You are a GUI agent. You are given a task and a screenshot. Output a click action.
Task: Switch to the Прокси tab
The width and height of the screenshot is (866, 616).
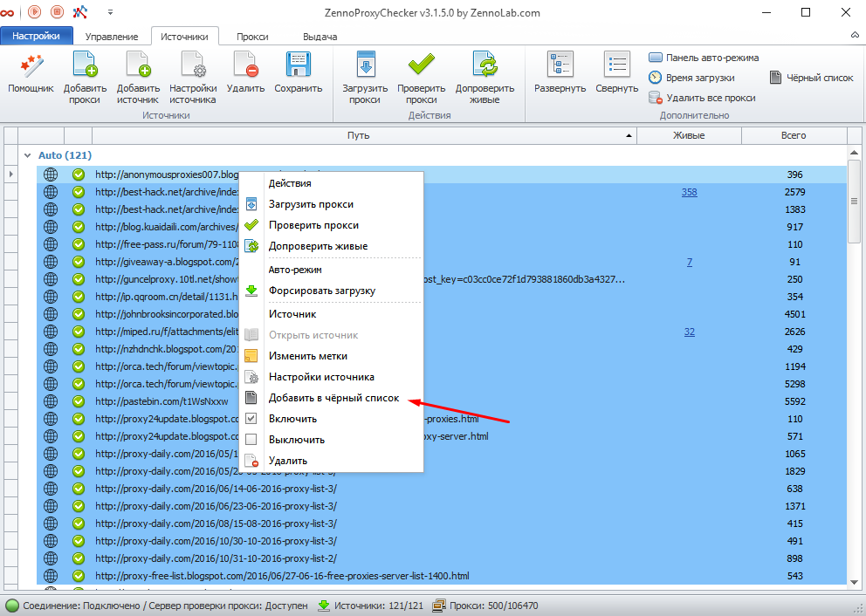(253, 37)
